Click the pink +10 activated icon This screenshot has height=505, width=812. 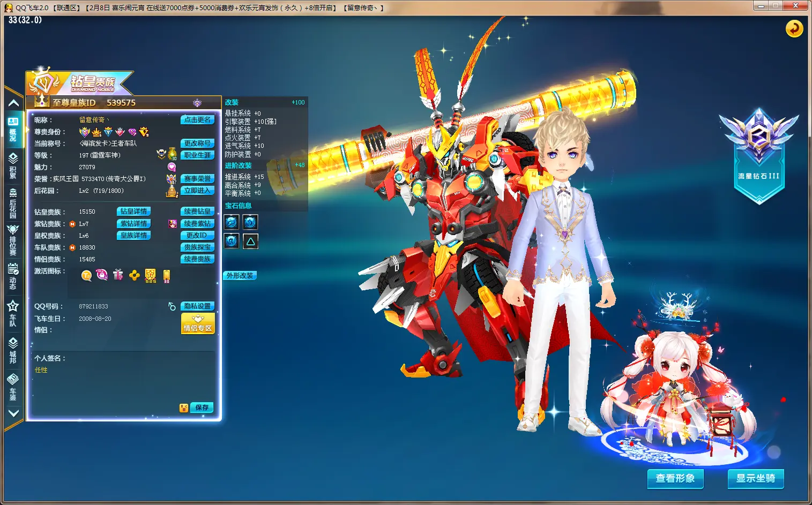(x=102, y=275)
